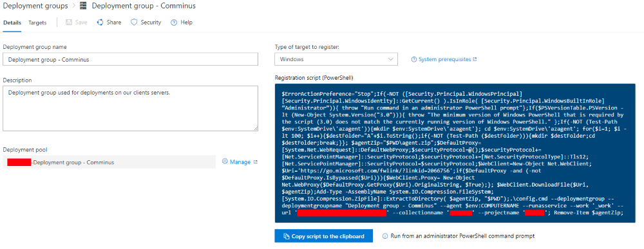Edit the Description text area

131,108
